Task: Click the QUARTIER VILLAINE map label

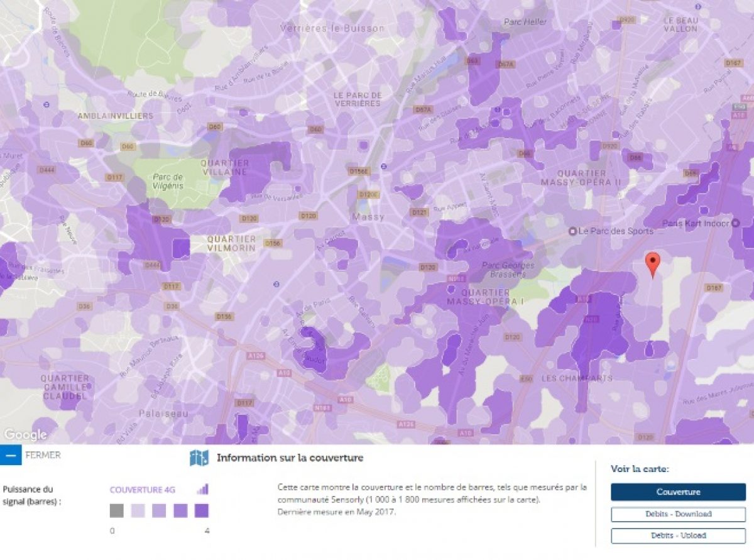Action: [x=224, y=167]
